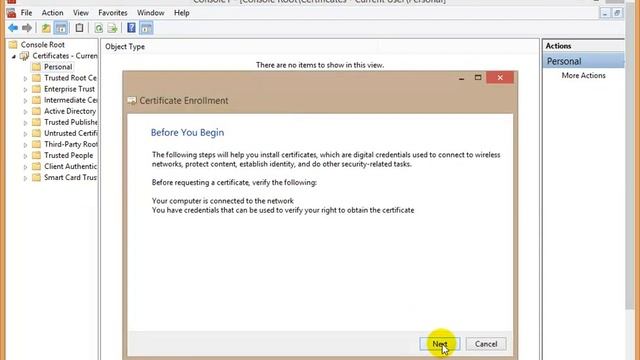Click the Certificate Enrollment title icon
The height and width of the screenshot is (360, 640).
click(x=132, y=100)
